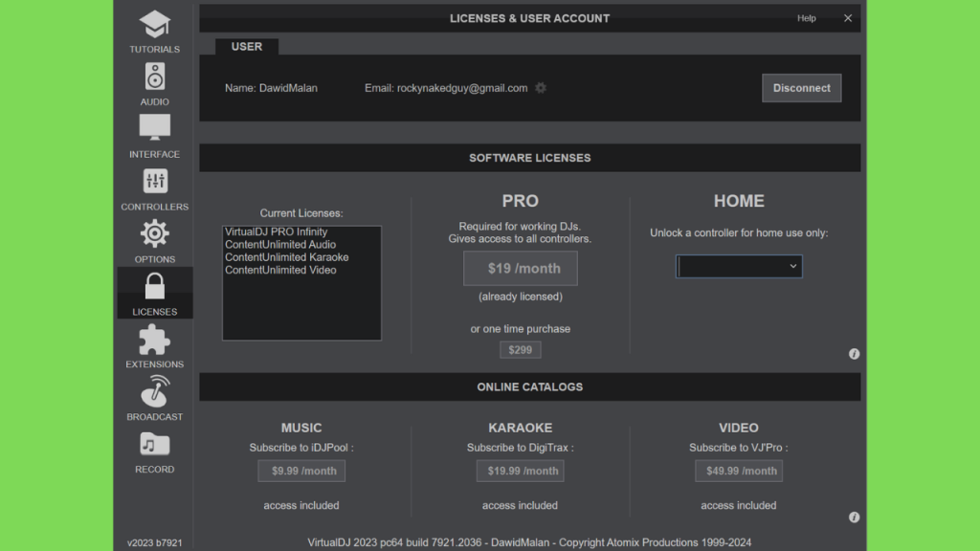Click the $299 one time purchase button
This screenshot has height=551, width=980.
click(x=520, y=350)
